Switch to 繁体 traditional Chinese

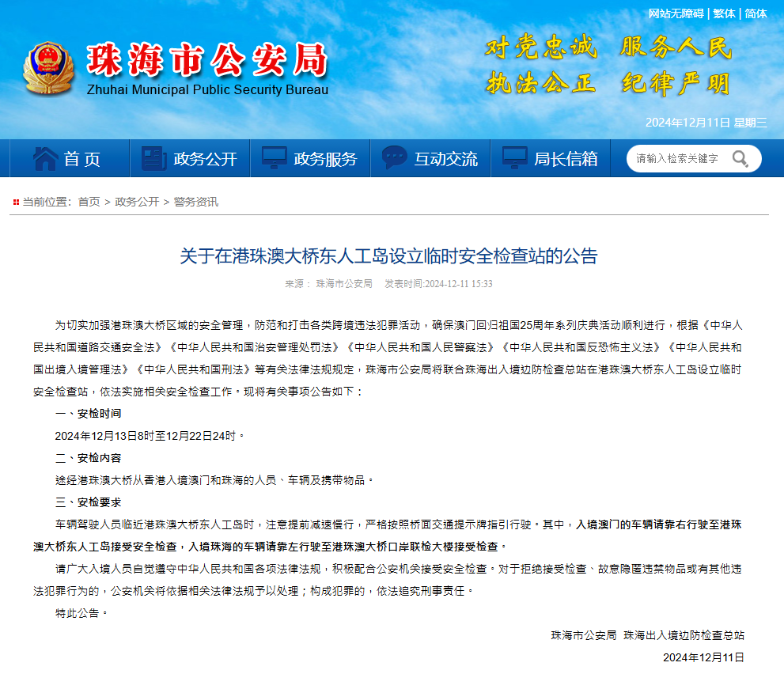click(724, 13)
